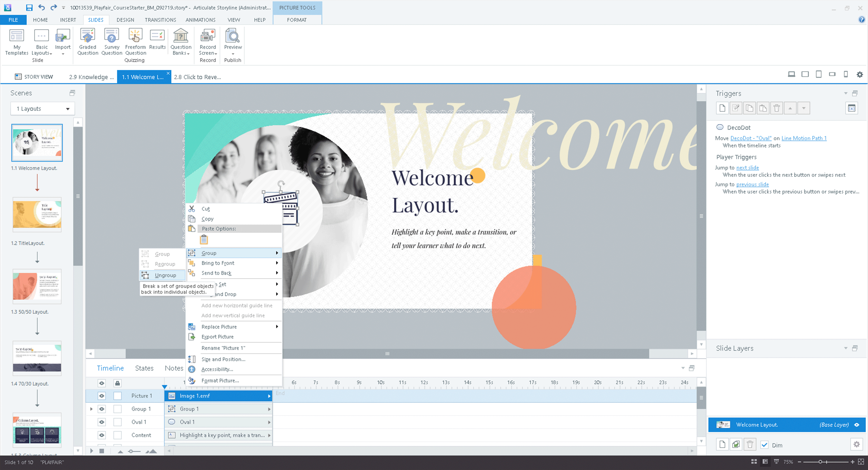Expand the Group 1 timeline row
The image size is (868, 470).
91,409
